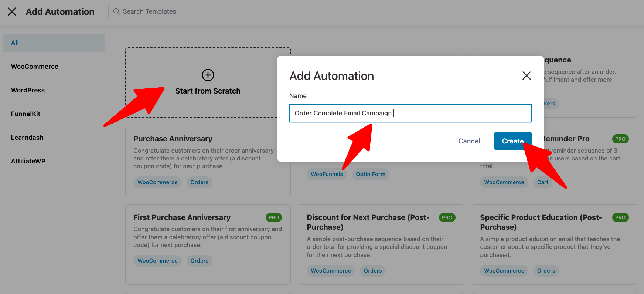Click the Orders tag under Purchase Anniversary
Viewport: 644px width, 294px height.
(199, 182)
